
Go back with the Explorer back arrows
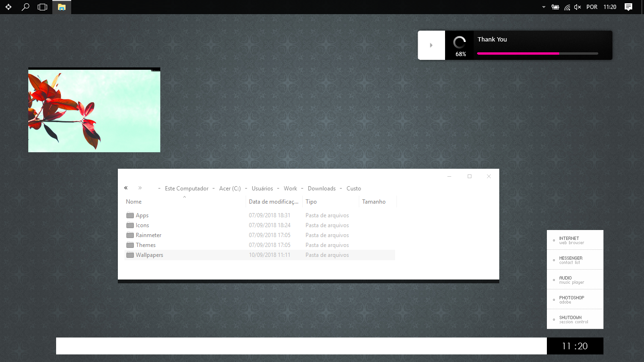126,188
